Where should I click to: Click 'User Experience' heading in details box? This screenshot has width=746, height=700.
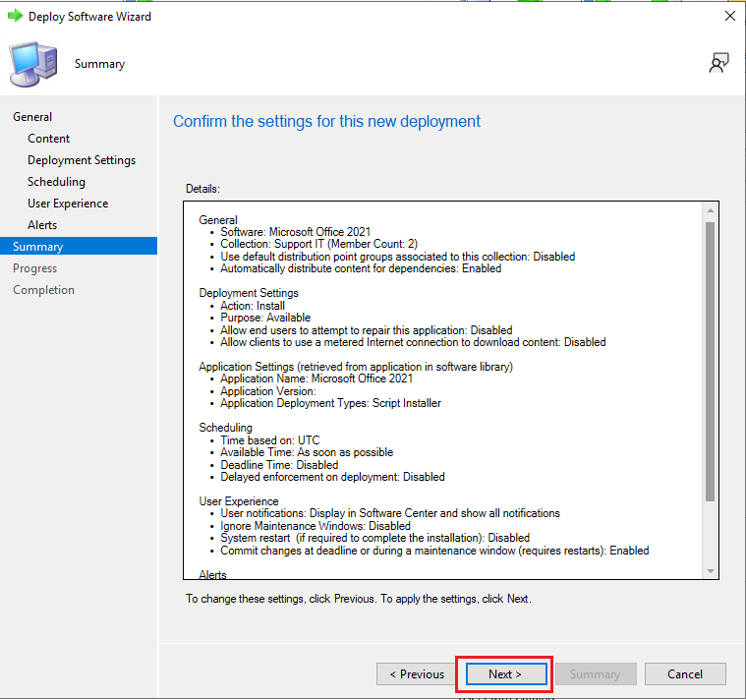pos(239,501)
